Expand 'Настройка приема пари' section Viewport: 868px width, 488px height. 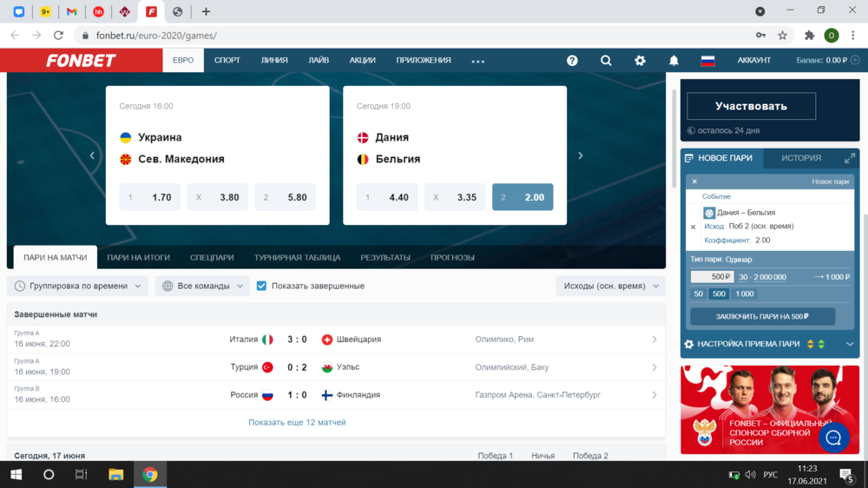pos(850,344)
